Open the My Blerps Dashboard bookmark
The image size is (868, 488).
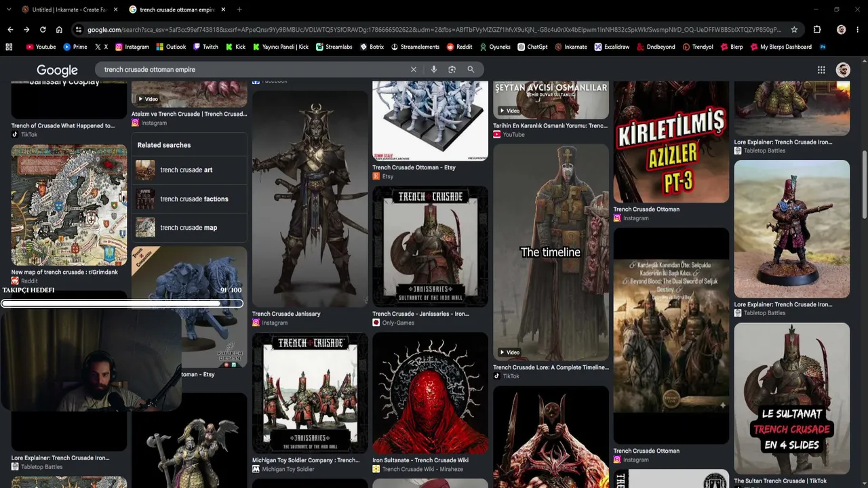(x=781, y=47)
